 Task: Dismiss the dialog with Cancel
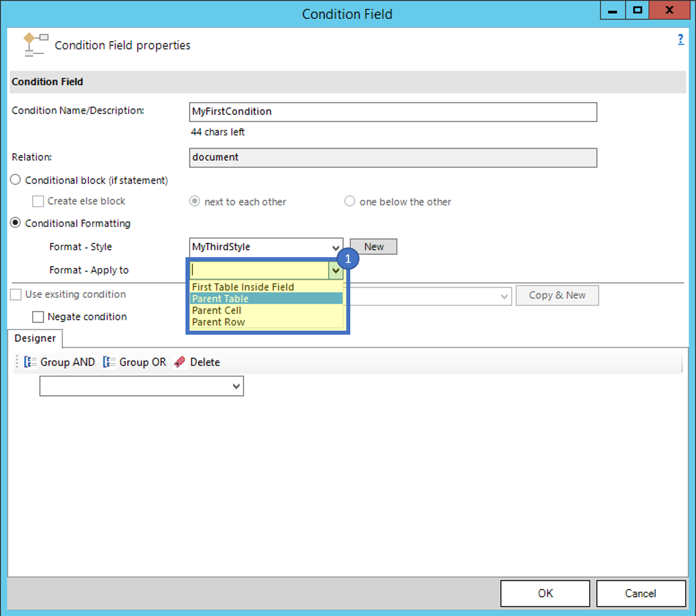coord(641,593)
